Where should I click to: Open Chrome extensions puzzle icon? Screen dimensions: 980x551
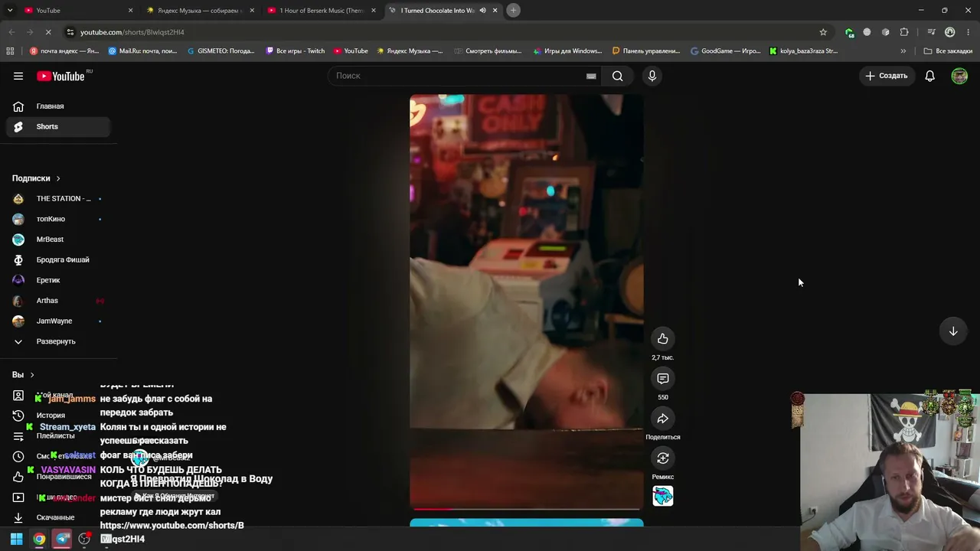click(x=904, y=32)
